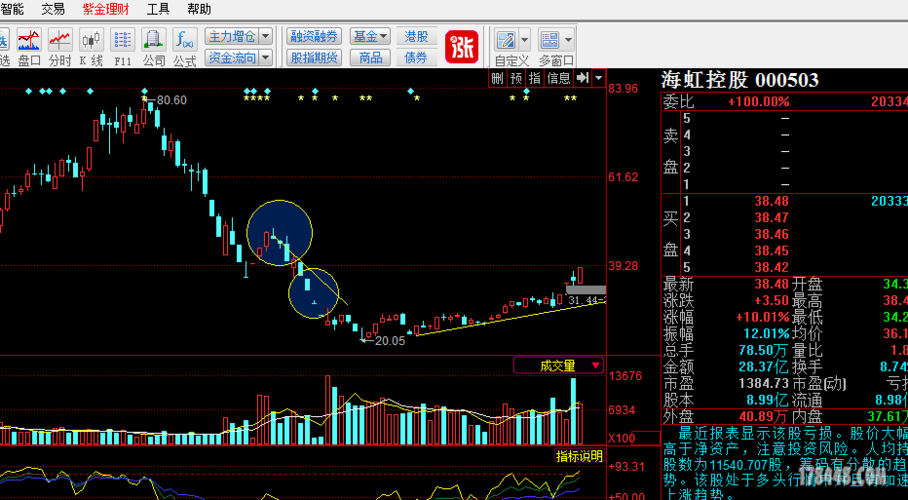Click the +93.31 indicator axis label
The height and width of the screenshot is (500, 908).
pyautogui.click(x=626, y=466)
